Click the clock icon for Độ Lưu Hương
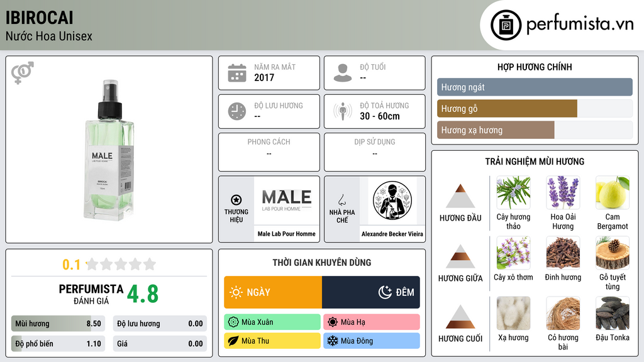 237,111
